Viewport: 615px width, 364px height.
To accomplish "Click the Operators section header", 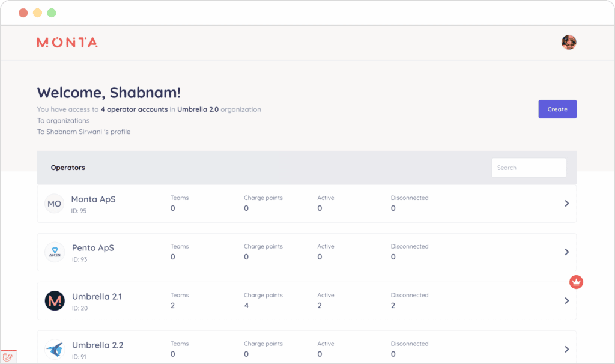I will tap(68, 168).
